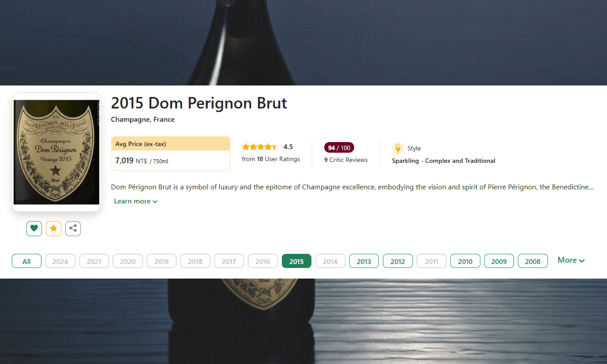Click the 94 / 100 critic score badge
The image size is (607, 364).
[x=339, y=148]
